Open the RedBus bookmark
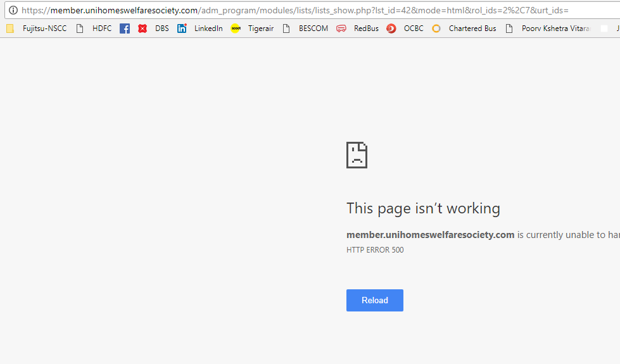 coord(357,28)
